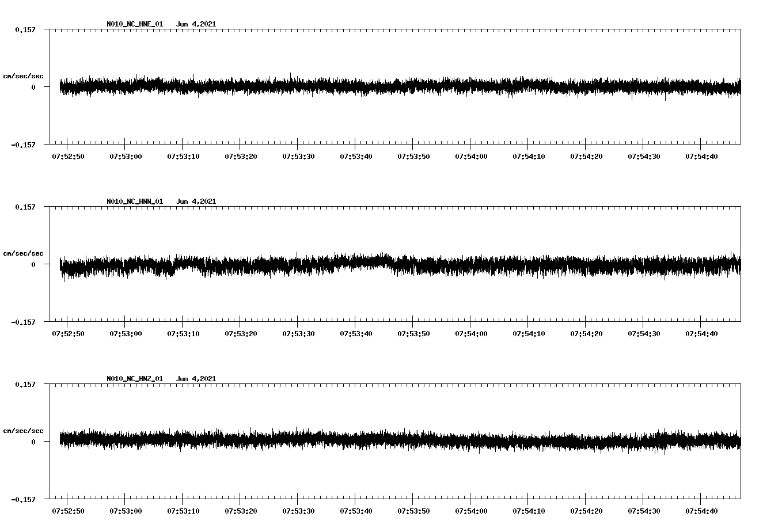Click the N010_NC_HNZ_01 channel title
Image resolution: width=782 pixels, height=532 pixels.
(135, 379)
